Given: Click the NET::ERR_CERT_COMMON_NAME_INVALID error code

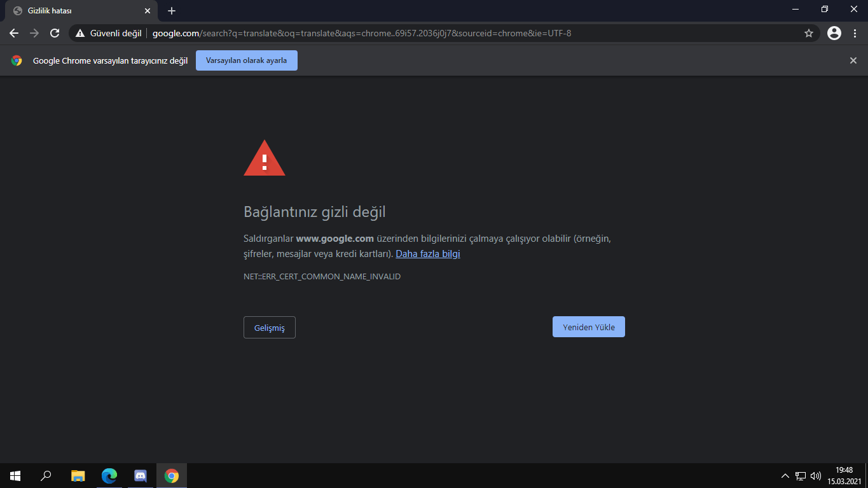Looking at the screenshot, I should pyautogui.click(x=322, y=277).
